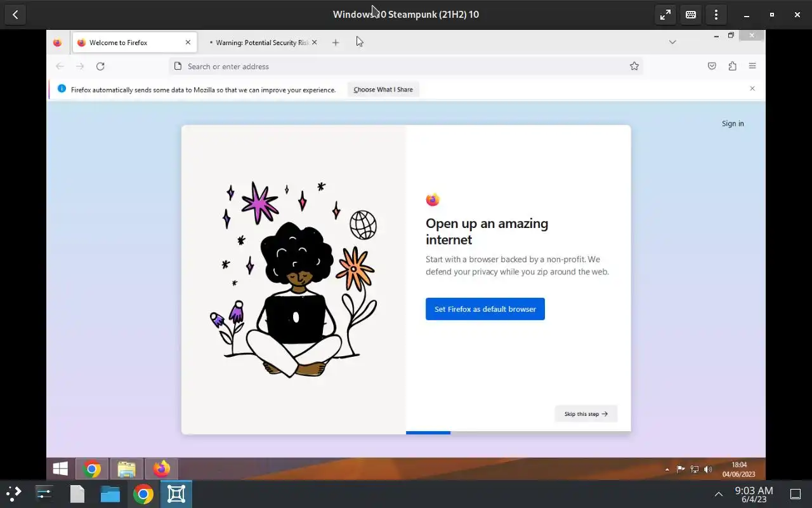The width and height of the screenshot is (812, 508).
Task: Bookmark this page with the star icon
Action: 634,66
